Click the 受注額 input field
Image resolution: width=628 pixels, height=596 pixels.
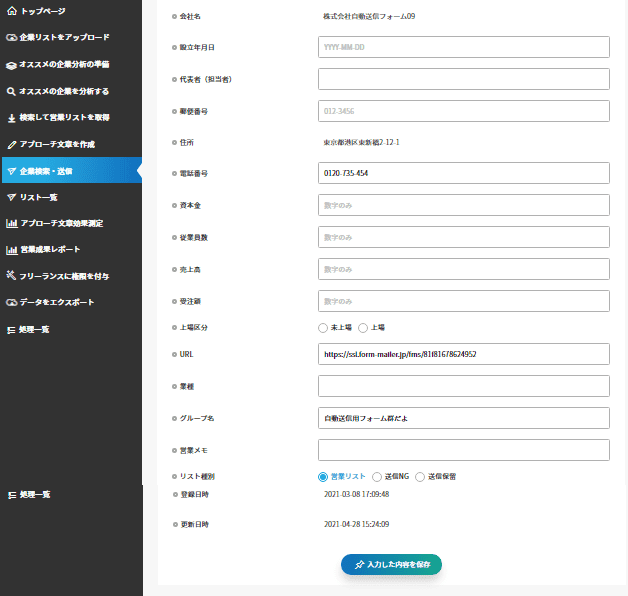click(x=464, y=301)
